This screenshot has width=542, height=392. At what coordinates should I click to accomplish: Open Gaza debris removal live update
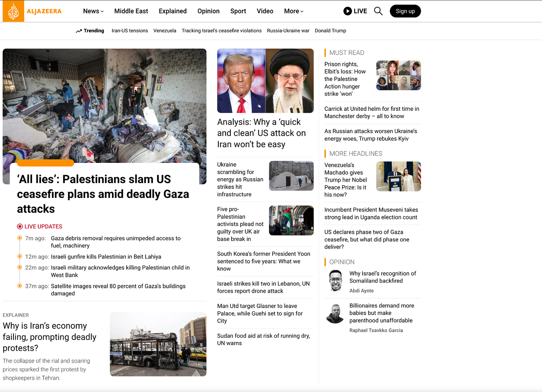pos(116,242)
